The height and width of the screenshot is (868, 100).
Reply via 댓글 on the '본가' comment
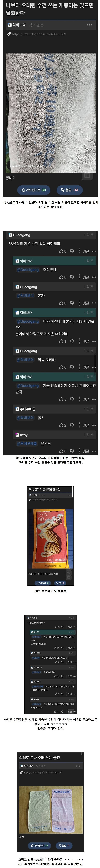86,303
